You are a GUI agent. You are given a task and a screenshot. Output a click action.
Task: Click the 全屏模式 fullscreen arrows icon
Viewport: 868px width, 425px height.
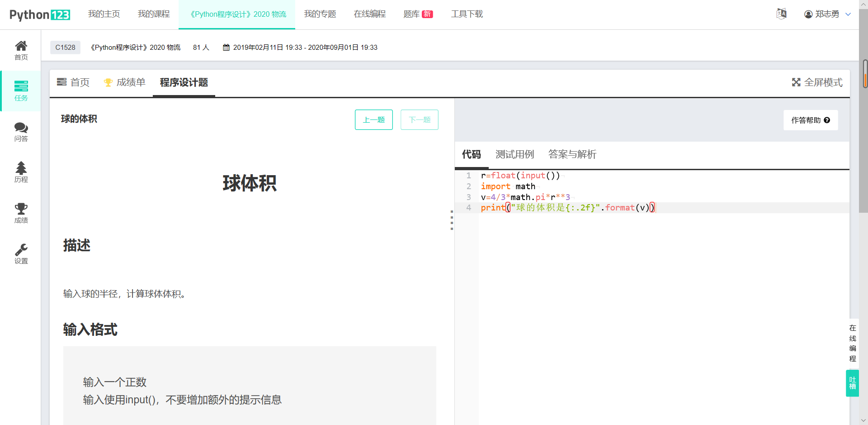coord(796,82)
